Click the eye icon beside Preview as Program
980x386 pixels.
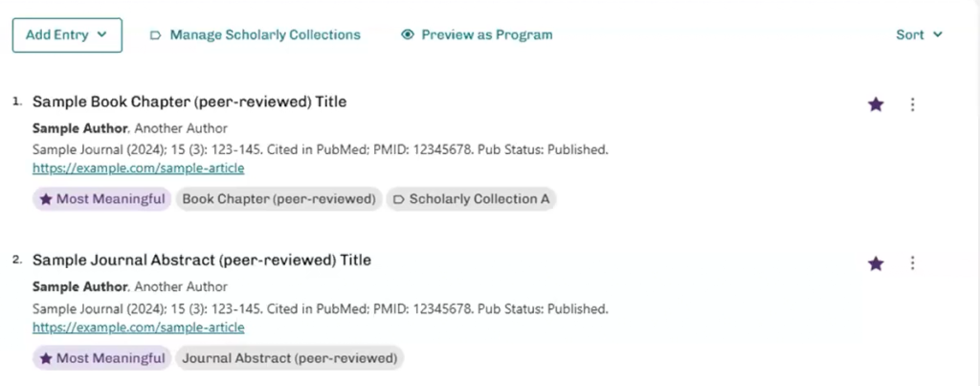[x=408, y=34]
